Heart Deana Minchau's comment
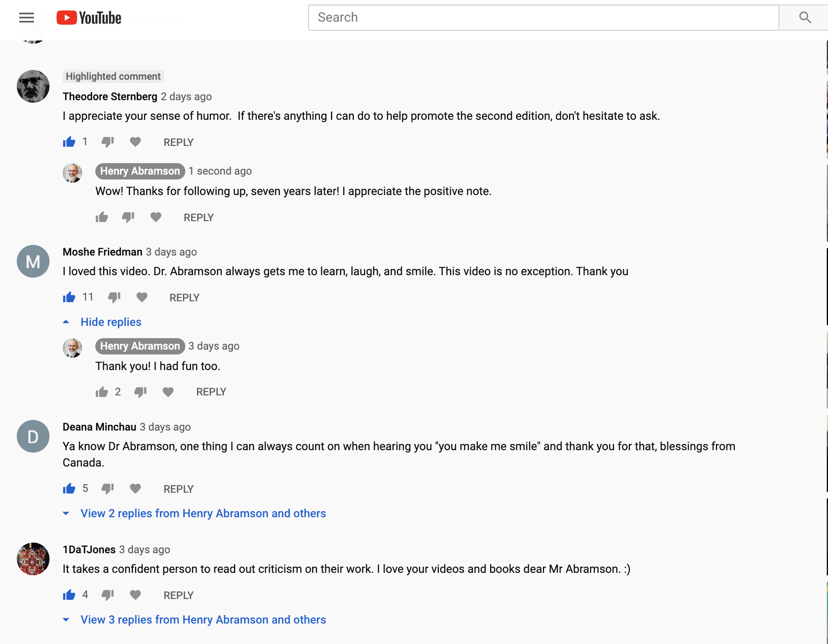 135,488
